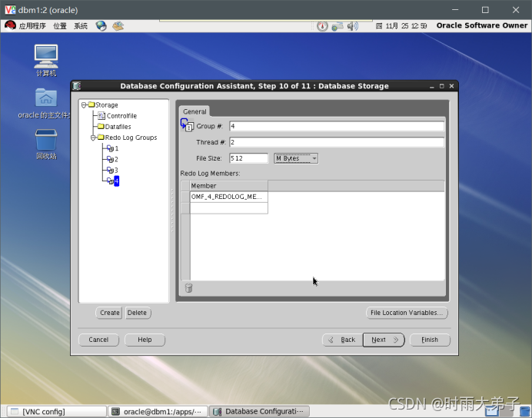Screen dimensions: 532x418
Task: Switch to VNC config taskbar item
Action: (57, 412)
